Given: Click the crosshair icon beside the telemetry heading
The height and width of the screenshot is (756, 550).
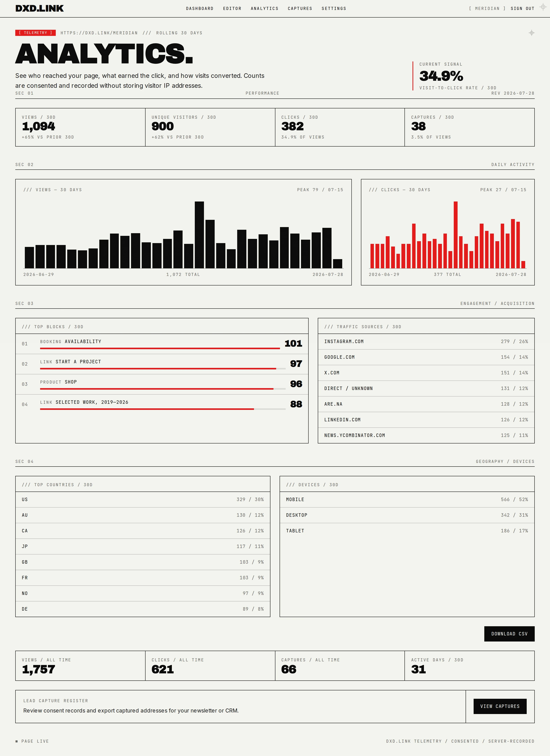Looking at the screenshot, I should point(532,33).
